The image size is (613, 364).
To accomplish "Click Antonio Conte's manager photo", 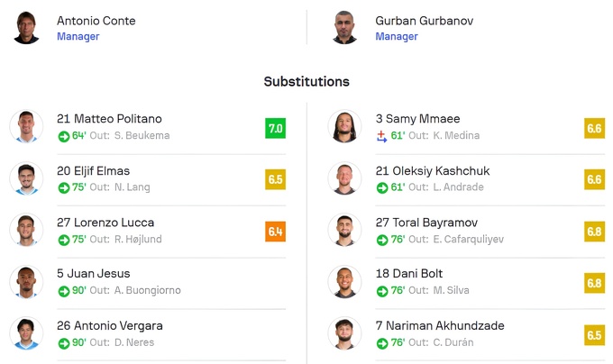I will click(x=27, y=28).
